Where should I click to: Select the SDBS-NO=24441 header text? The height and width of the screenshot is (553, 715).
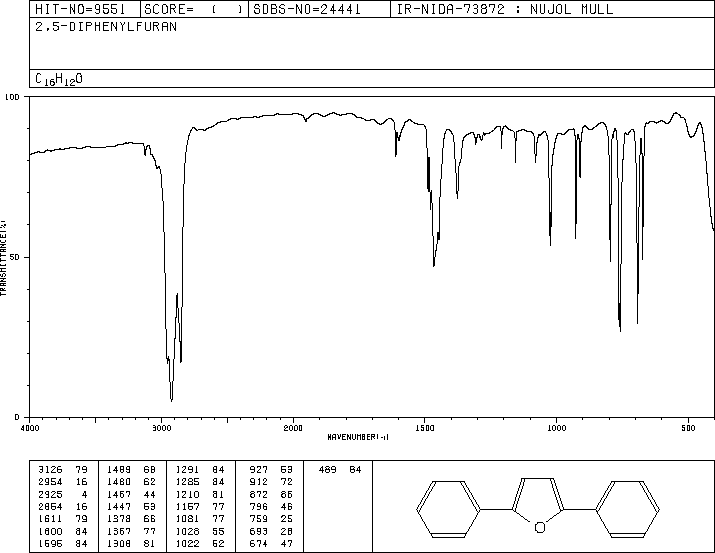307,9
